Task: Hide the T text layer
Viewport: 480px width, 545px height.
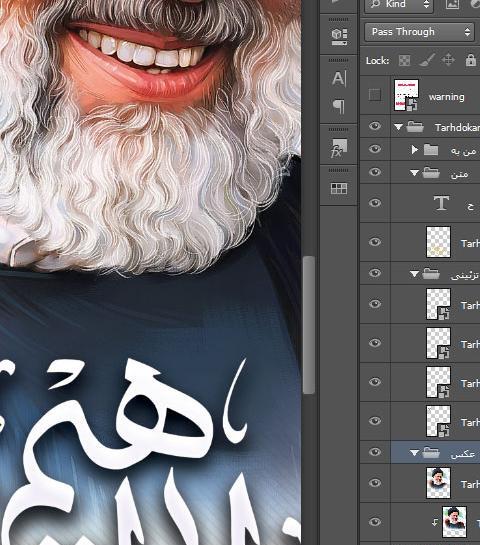Action: 375,203
